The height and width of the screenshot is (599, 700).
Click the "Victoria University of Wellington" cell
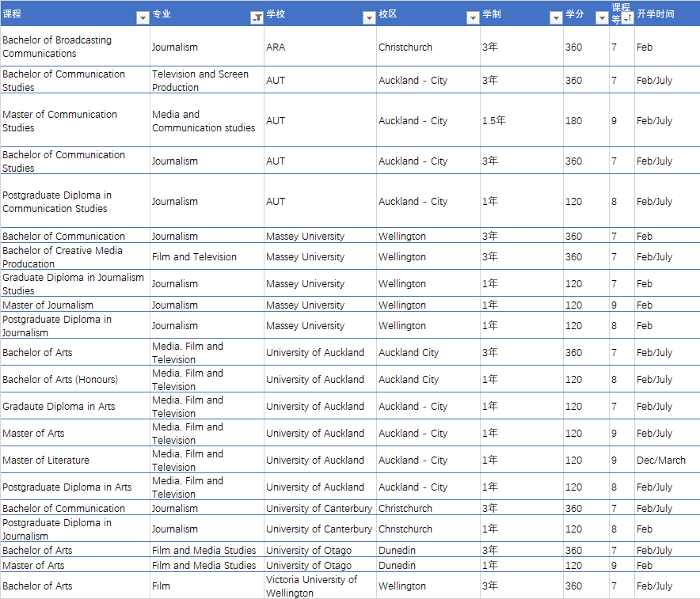(320, 586)
